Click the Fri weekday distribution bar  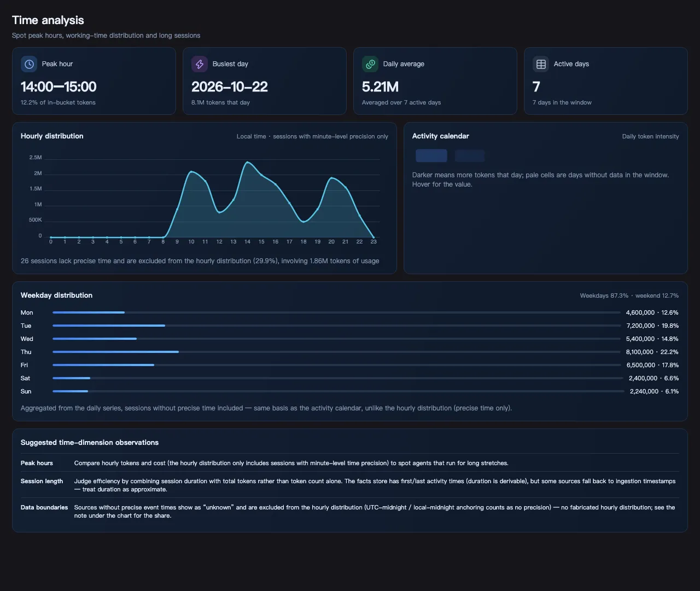[337, 365]
